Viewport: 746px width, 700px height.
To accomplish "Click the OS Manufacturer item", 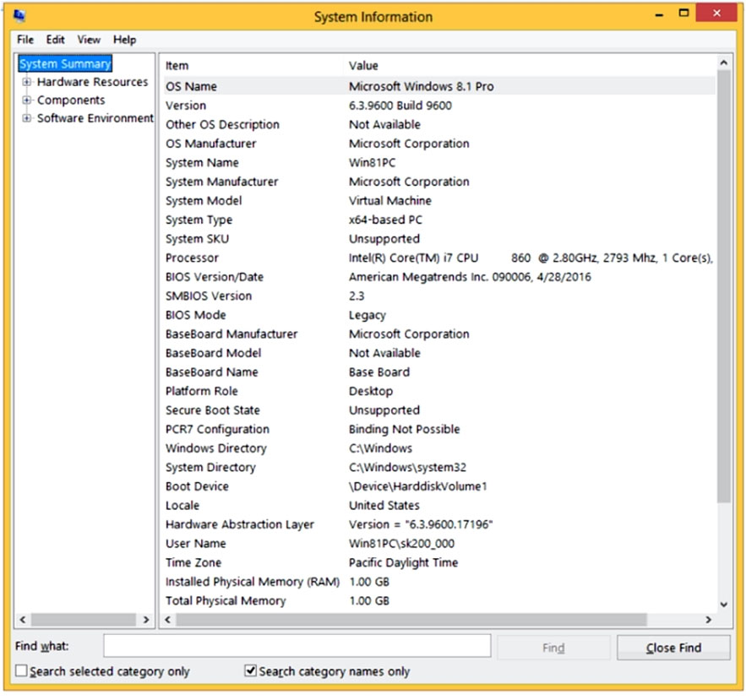I will (210, 144).
